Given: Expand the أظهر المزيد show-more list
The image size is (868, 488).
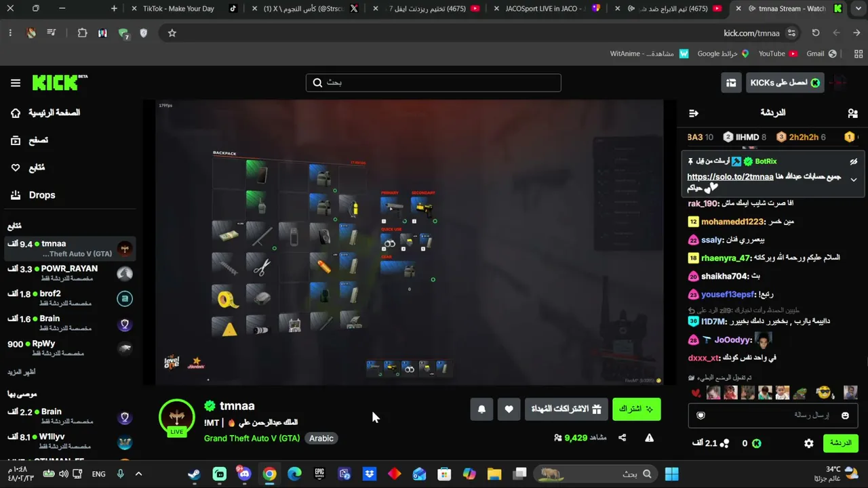Looking at the screenshot, I should (22, 372).
